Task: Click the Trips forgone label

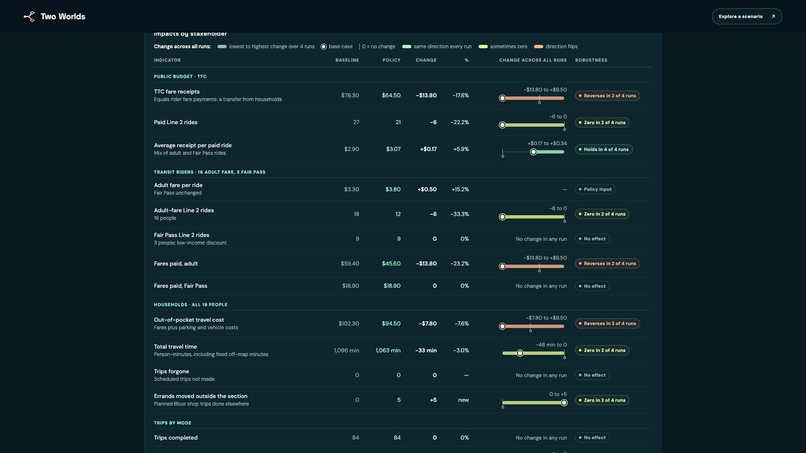Action: click(171, 371)
